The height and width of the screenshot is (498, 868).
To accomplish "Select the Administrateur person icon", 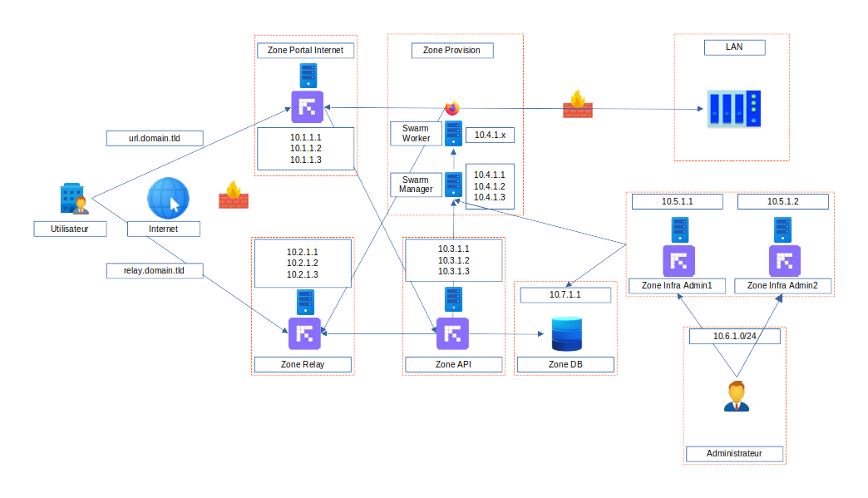I will click(x=735, y=397).
